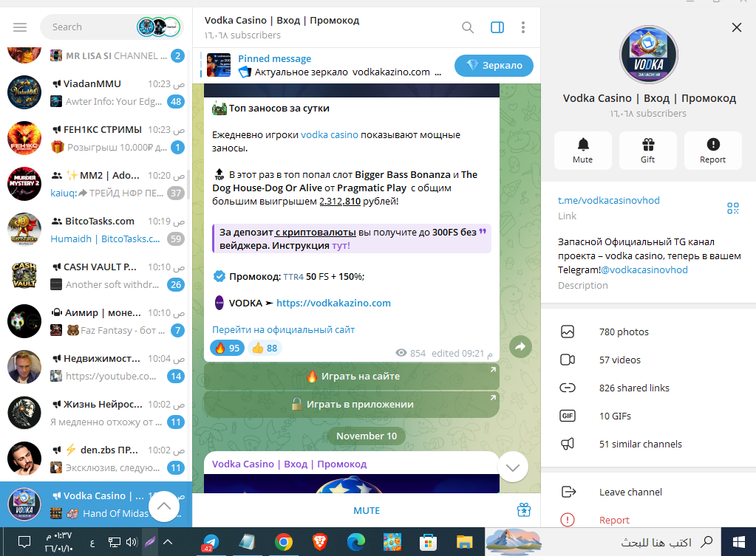Click the MUTE button at the chat bottom
The height and width of the screenshot is (556, 756).
point(367,511)
